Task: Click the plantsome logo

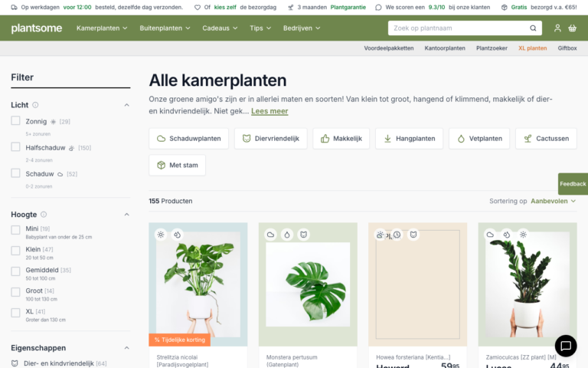Action: [37, 28]
